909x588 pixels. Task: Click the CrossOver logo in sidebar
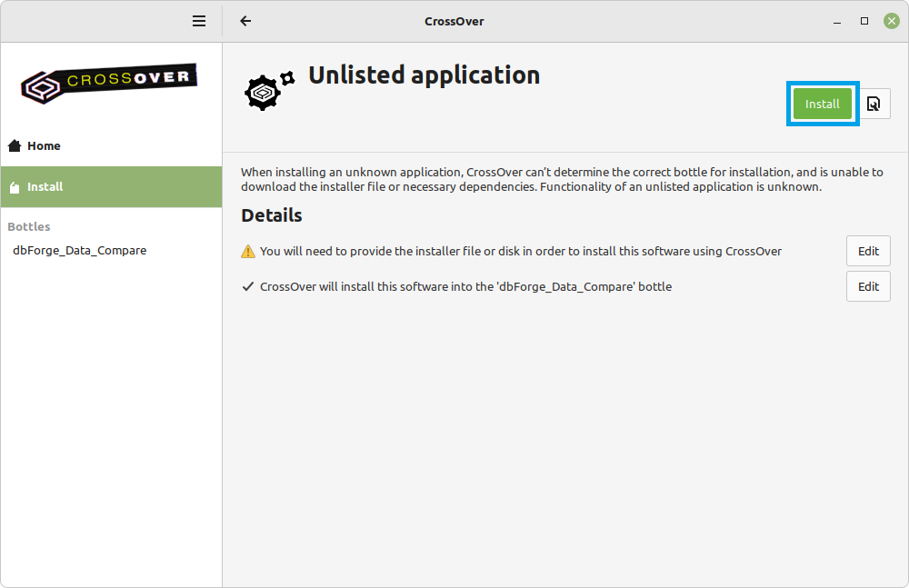[x=109, y=84]
